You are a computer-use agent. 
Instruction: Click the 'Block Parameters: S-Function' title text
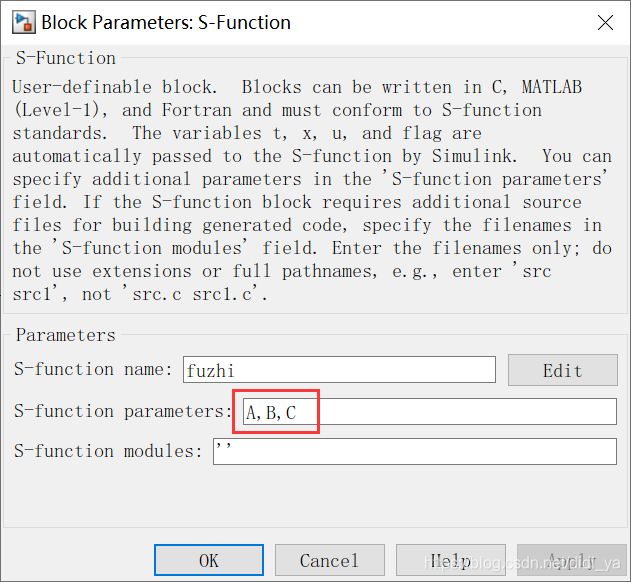point(166,23)
